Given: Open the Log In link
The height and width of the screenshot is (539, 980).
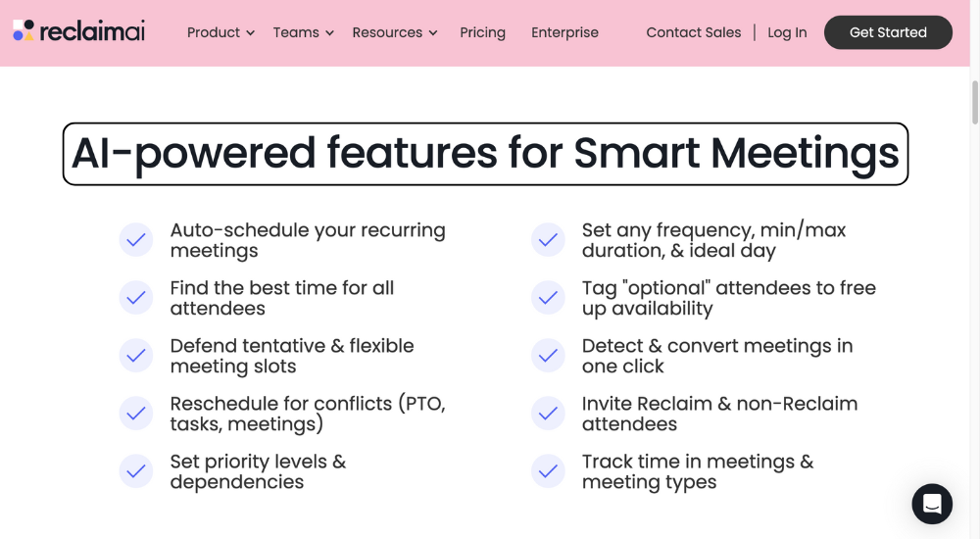Looking at the screenshot, I should pos(787,32).
